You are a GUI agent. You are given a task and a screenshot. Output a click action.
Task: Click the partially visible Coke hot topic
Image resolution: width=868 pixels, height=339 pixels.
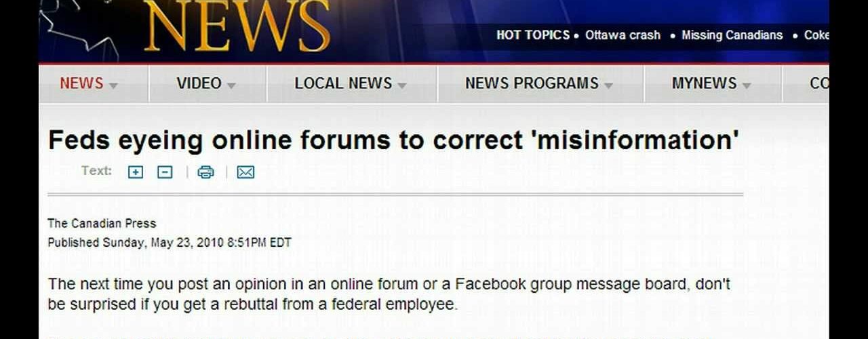(x=816, y=35)
